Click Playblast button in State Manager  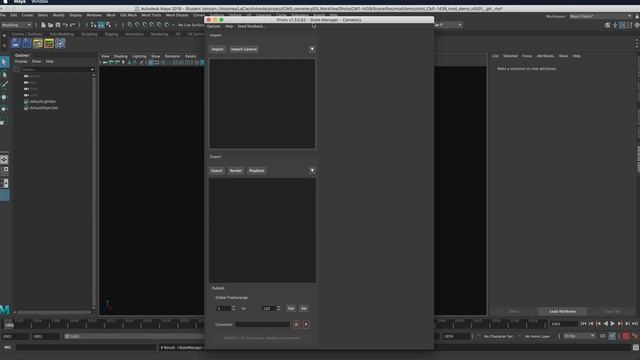click(256, 171)
